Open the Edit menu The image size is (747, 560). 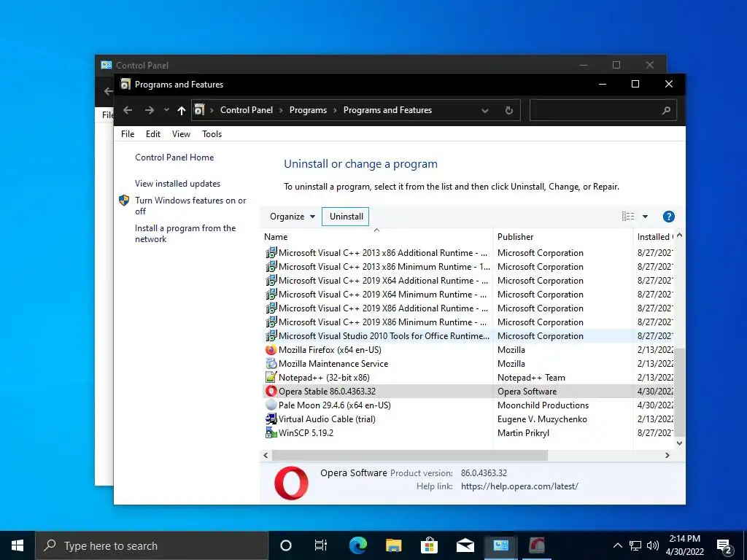pos(153,134)
